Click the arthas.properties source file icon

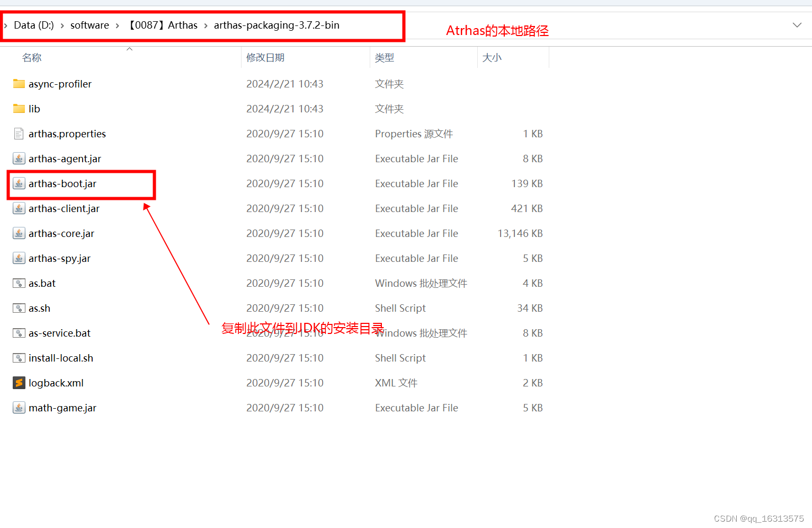[19, 133]
